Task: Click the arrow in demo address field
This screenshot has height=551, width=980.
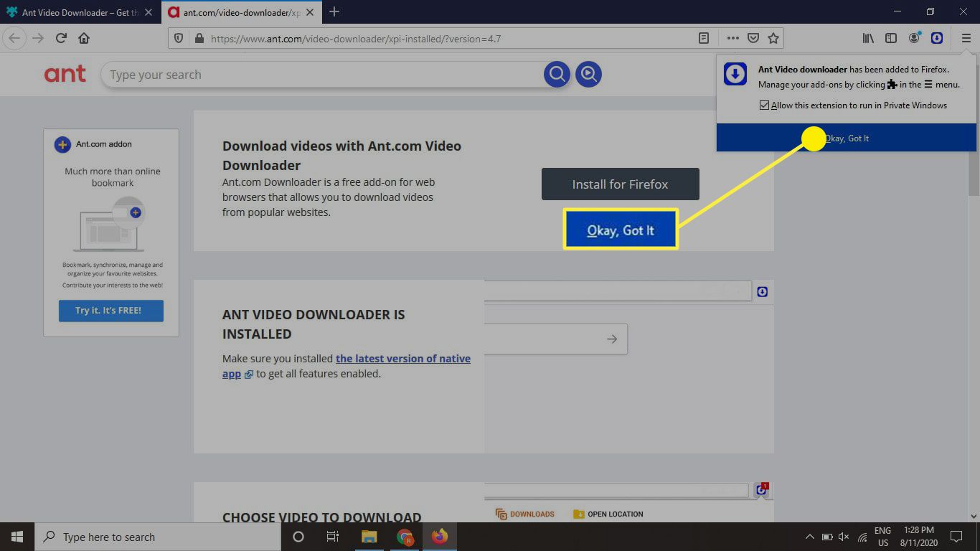Action: coord(612,339)
